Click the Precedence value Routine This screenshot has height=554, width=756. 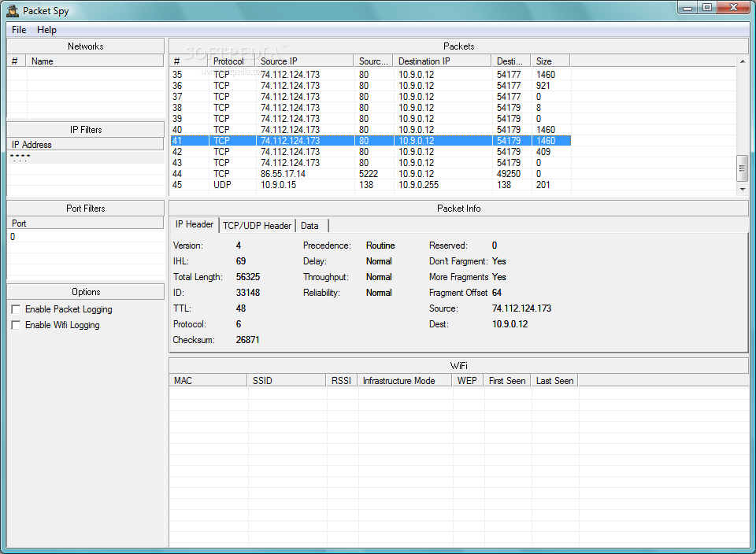click(380, 246)
